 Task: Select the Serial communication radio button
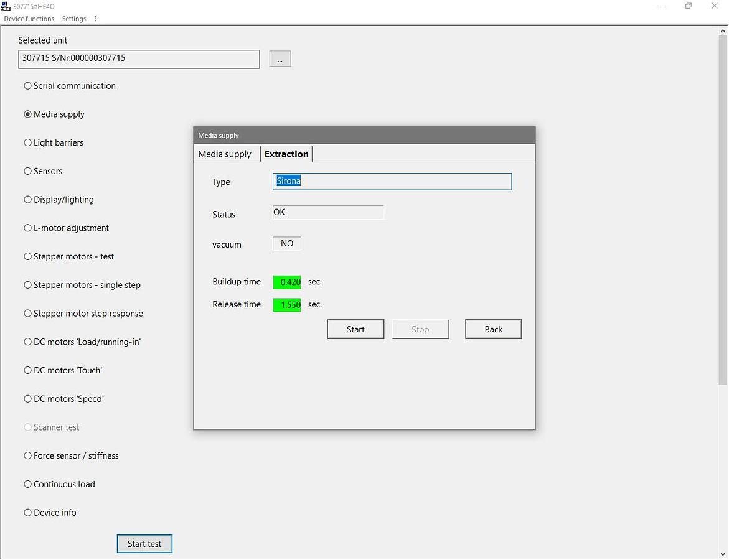point(27,86)
